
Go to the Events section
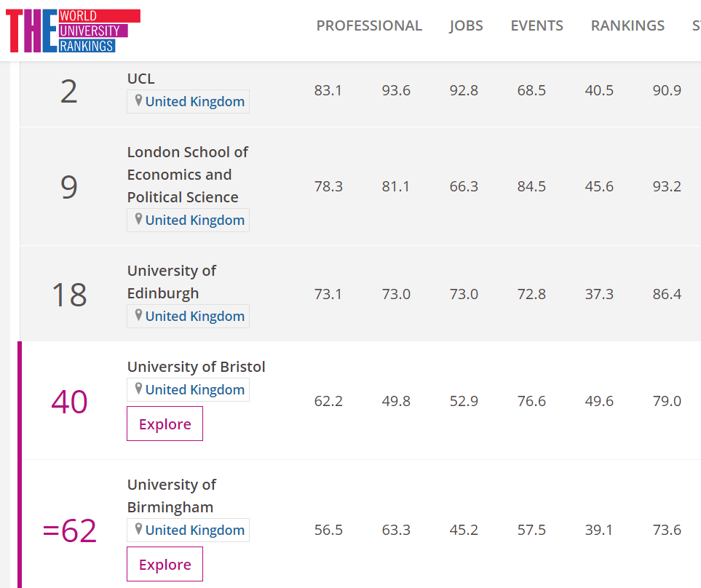pyautogui.click(x=536, y=25)
